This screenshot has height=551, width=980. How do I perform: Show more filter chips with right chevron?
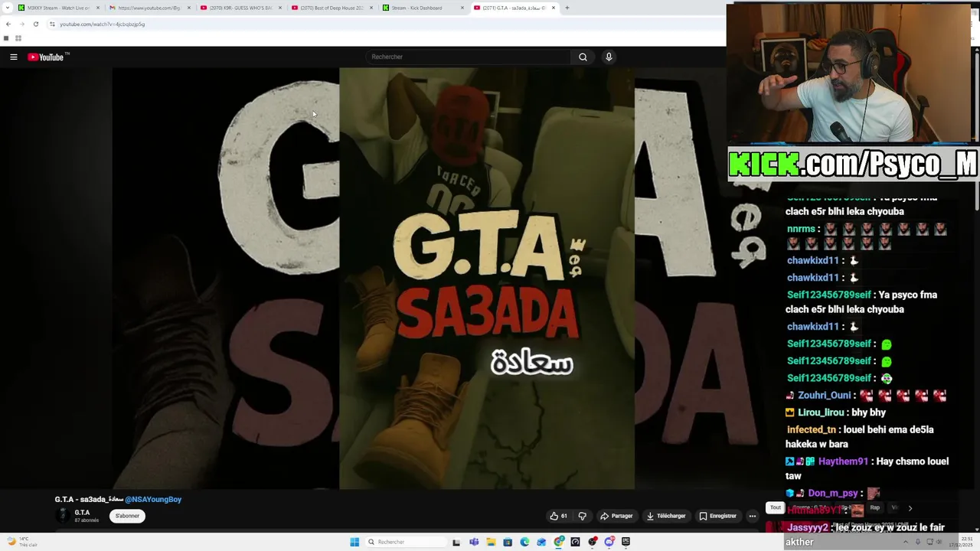(910, 508)
